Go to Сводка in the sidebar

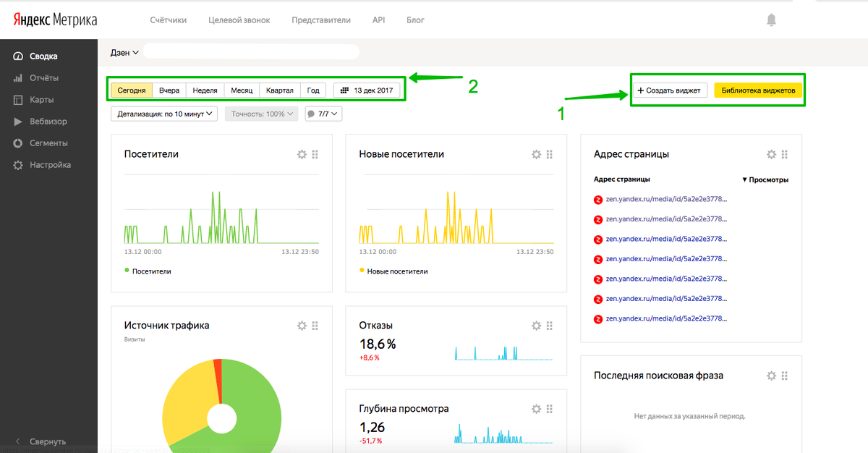tap(43, 56)
